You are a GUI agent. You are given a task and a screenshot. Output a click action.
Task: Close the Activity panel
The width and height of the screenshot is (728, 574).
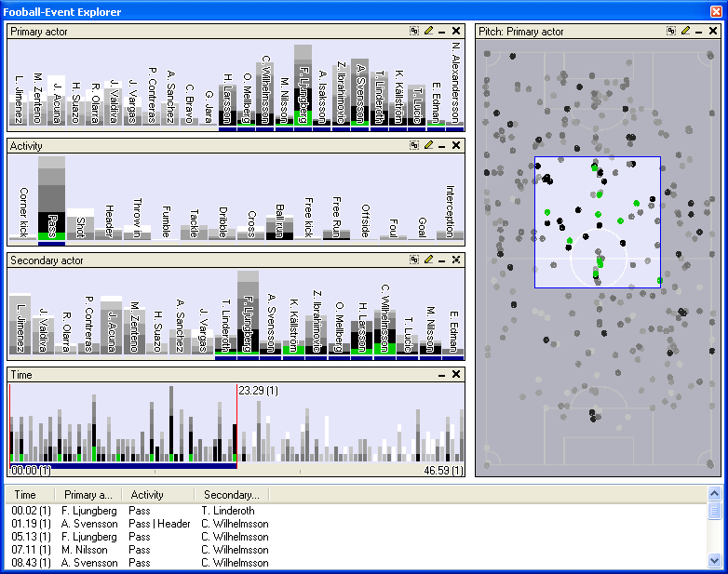click(456, 146)
